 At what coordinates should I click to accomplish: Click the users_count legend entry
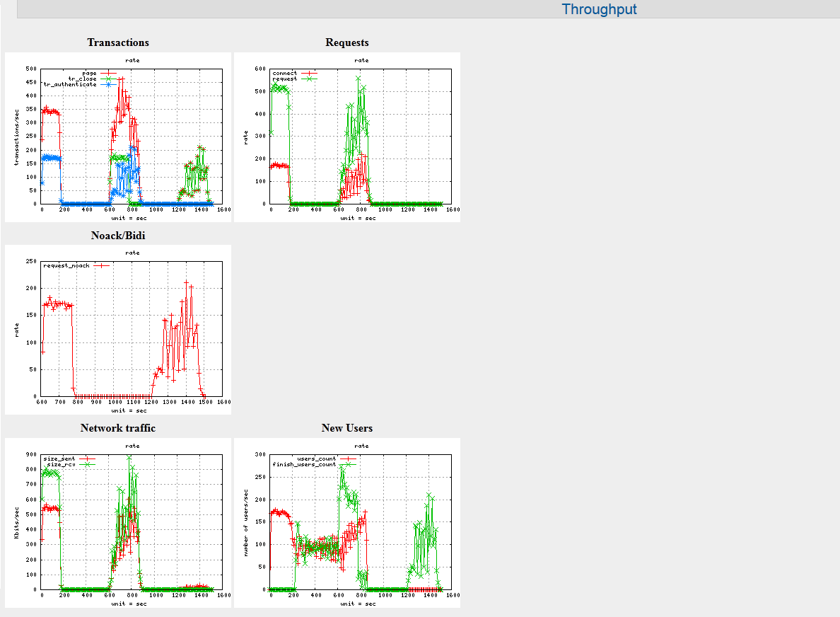pos(317,459)
